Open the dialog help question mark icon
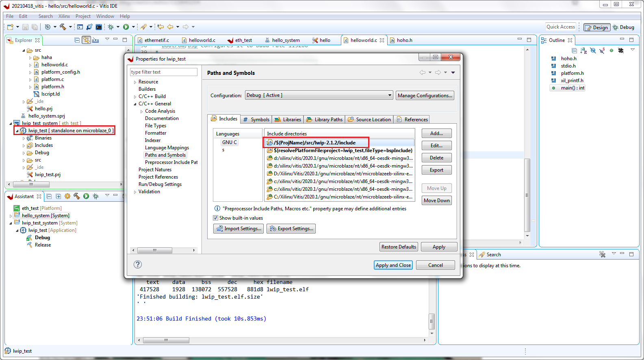Screen dimensions: 644x360 (138, 264)
